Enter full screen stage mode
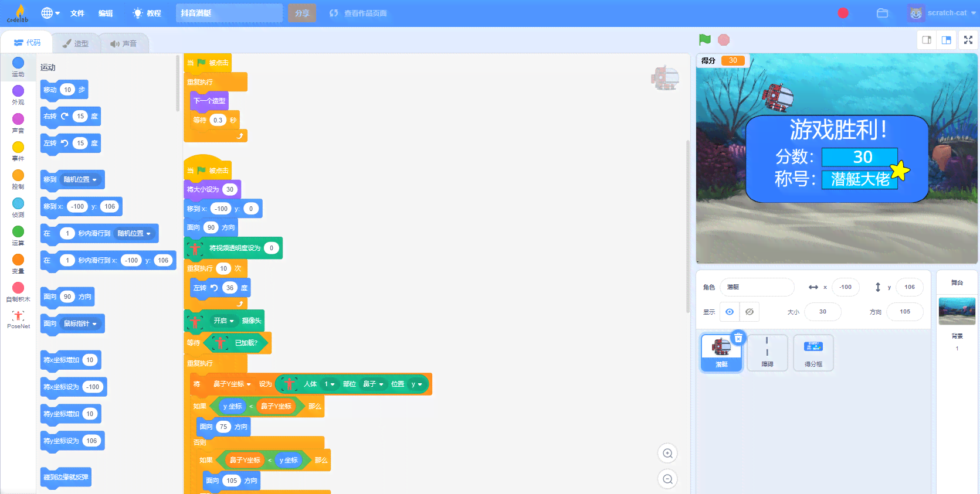 [968, 40]
